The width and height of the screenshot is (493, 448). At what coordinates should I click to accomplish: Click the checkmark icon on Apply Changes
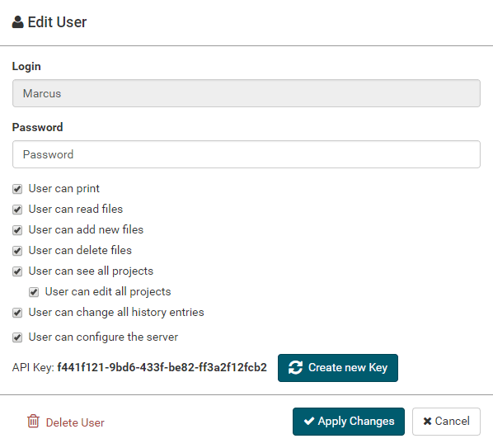coord(309,421)
